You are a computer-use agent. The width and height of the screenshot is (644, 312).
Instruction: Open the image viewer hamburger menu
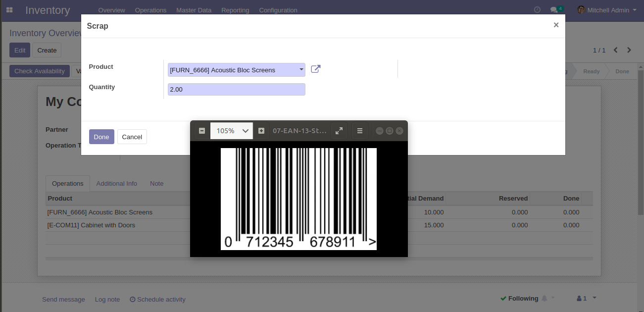[x=360, y=131]
